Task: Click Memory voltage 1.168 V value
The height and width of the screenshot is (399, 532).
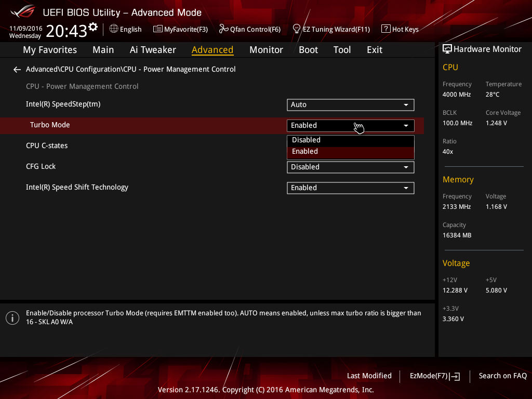Action: click(496, 207)
